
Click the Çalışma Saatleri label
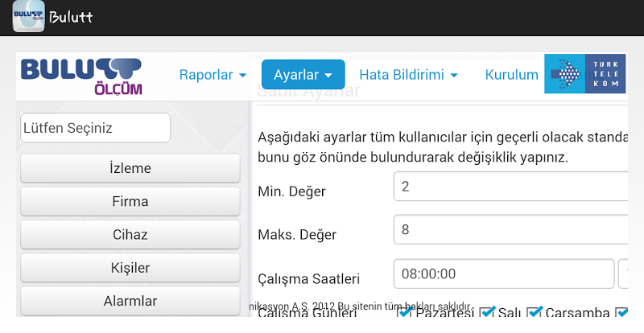click(309, 279)
